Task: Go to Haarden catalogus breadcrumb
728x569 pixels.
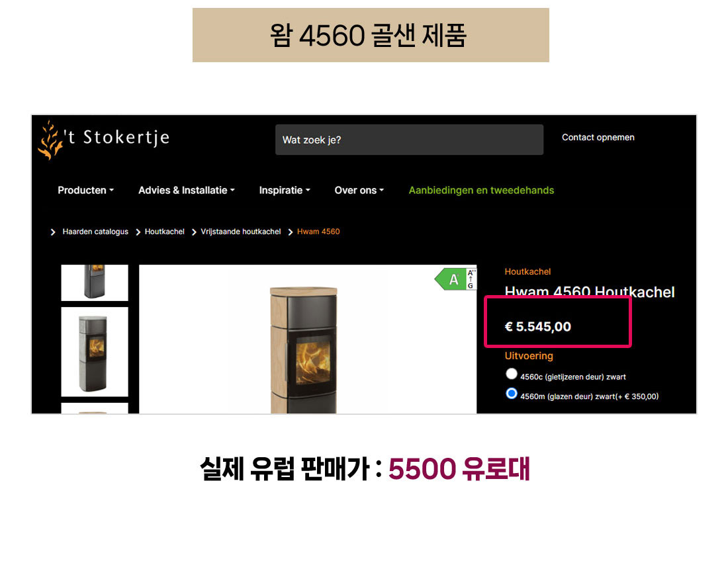Action: pos(95,232)
